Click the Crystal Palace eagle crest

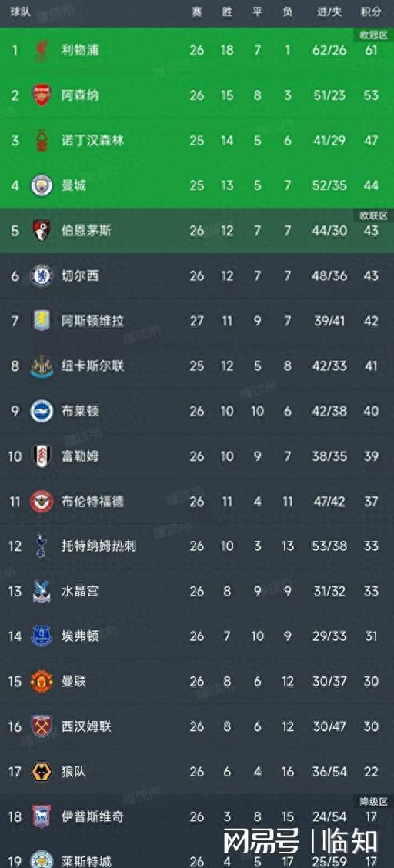click(x=42, y=591)
